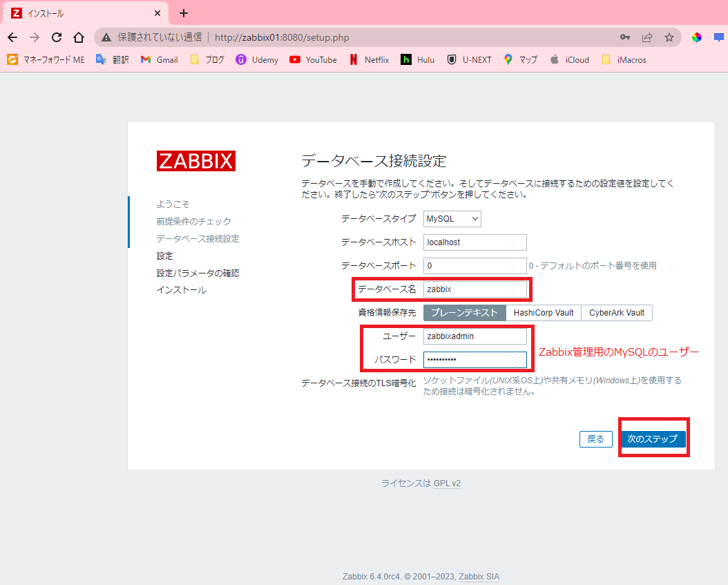Click the データベースホスト input field
This screenshot has width=728, height=585.
[475, 242]
